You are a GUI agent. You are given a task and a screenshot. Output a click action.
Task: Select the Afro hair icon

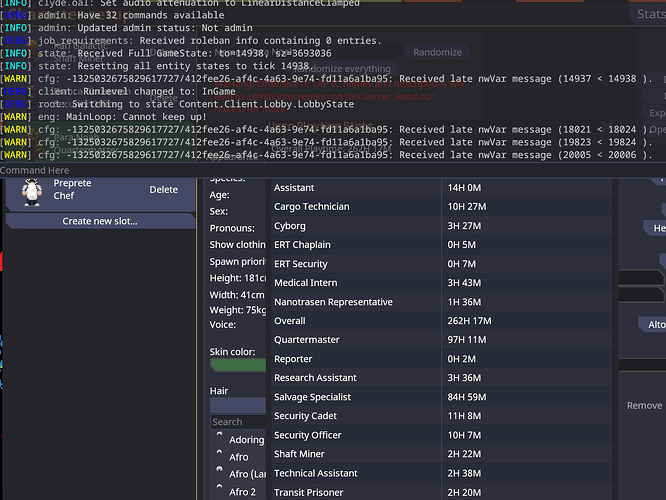pos(219,452)
